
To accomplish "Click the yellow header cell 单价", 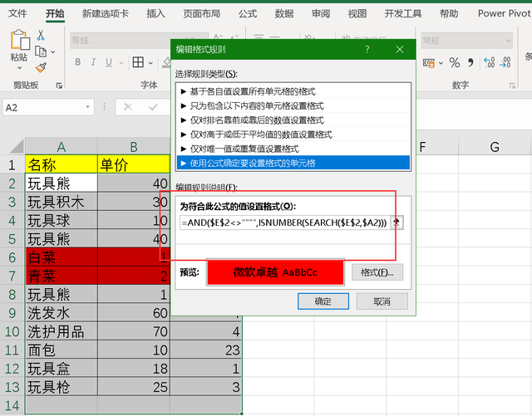I will point(134,164).
